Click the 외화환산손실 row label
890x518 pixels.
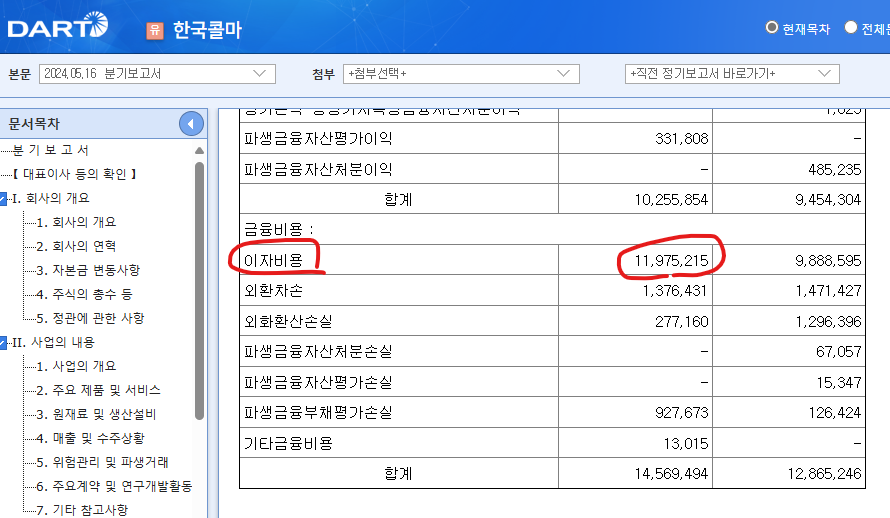(x=288, y=322)
